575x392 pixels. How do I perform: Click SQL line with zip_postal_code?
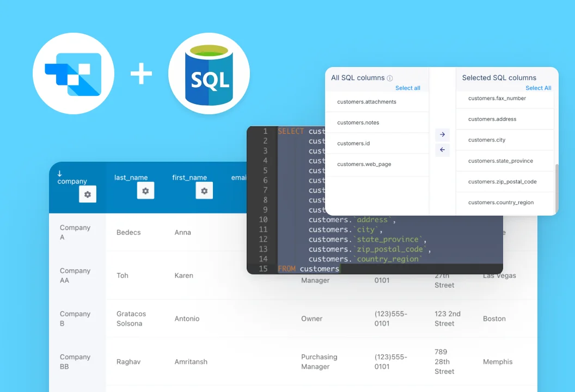370,249
